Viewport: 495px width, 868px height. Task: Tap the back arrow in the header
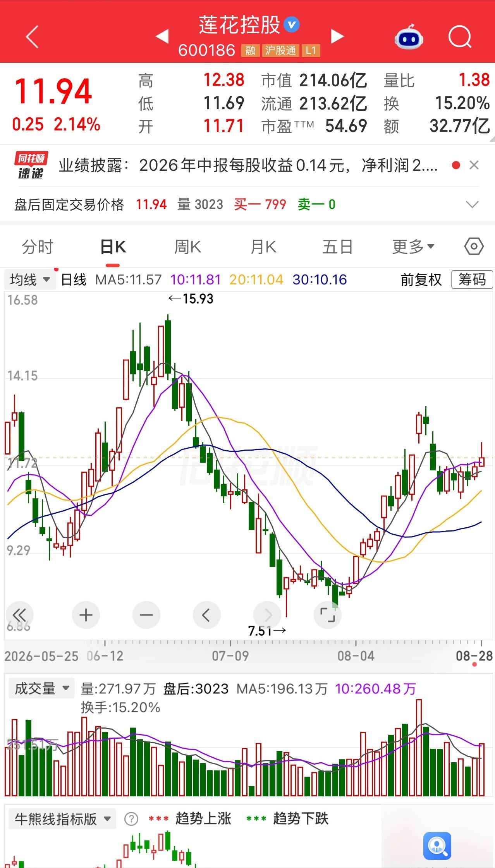coord(32,37)
